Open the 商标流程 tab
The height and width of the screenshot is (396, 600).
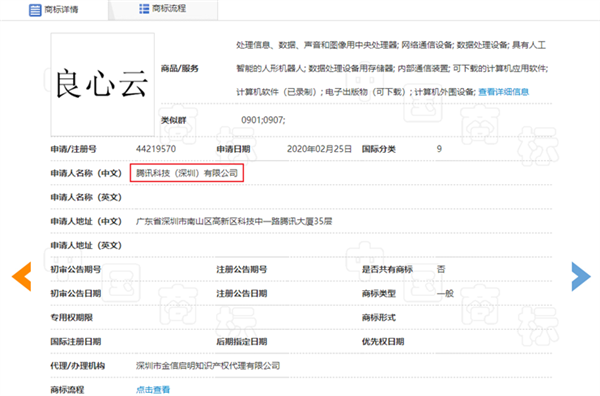[163, 9]
